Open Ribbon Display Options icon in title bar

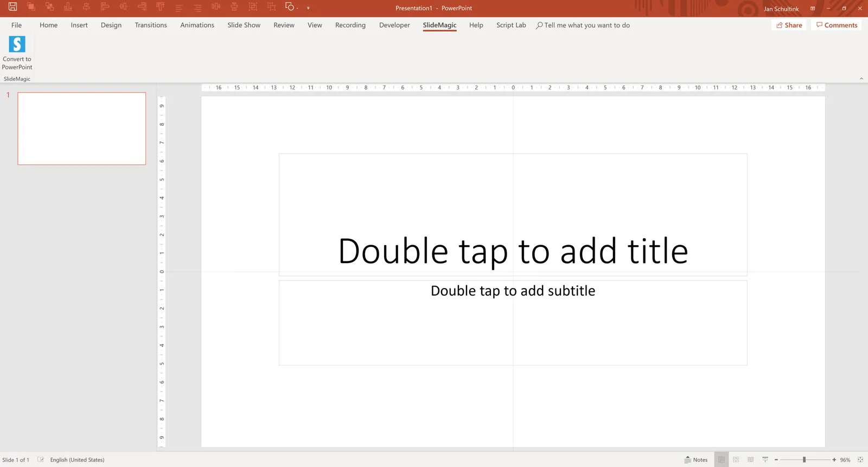coord(813,8)
